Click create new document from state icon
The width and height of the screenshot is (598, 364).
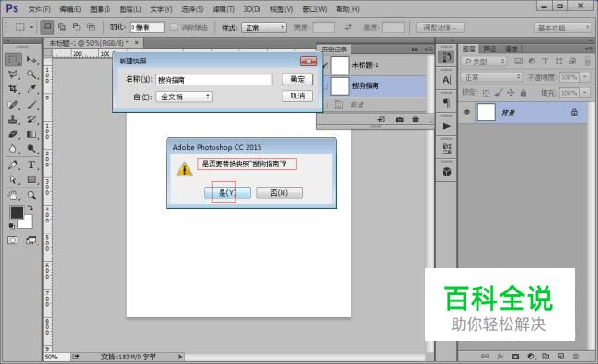[382, 119]
